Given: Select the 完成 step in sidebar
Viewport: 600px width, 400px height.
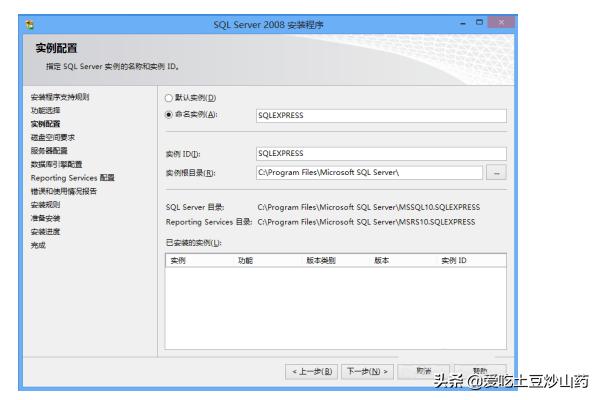Looking at the screenshot, I should [38, 245].
